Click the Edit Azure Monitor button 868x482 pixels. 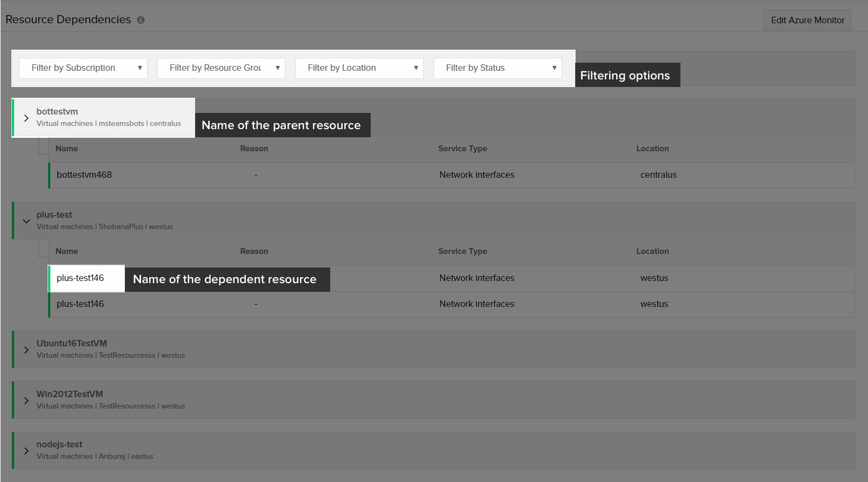click(x=807, y=20)
